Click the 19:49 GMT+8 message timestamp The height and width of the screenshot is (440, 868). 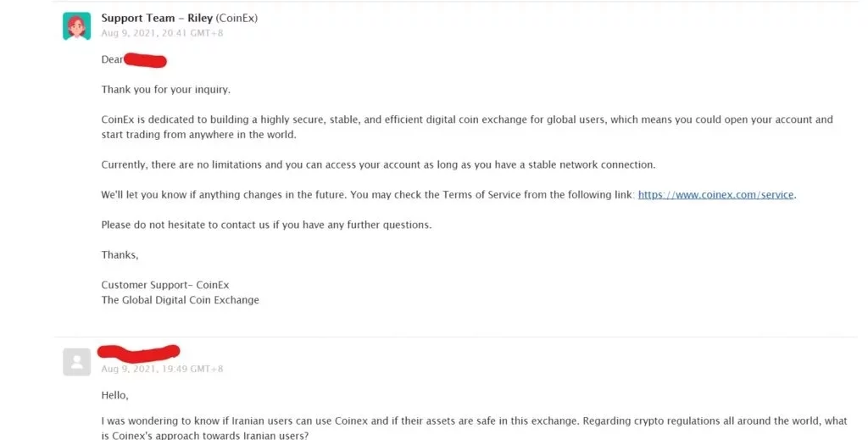click(x=162, y=369)
